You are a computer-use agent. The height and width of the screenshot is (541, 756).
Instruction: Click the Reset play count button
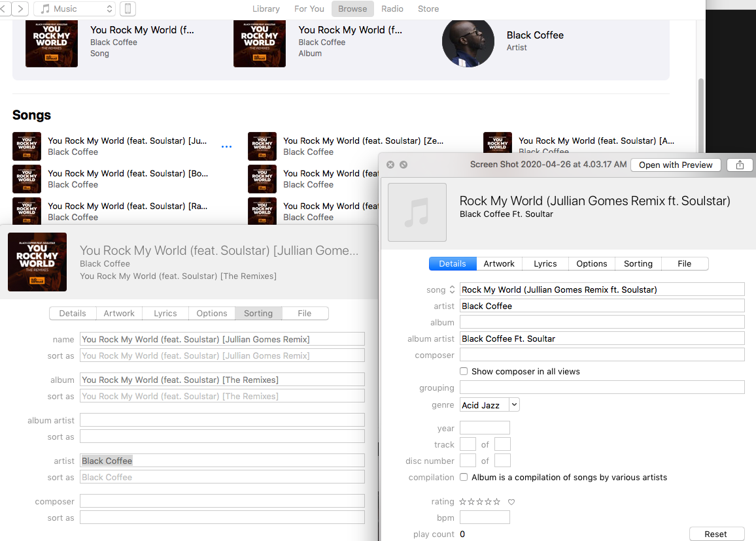coord(717,534)
